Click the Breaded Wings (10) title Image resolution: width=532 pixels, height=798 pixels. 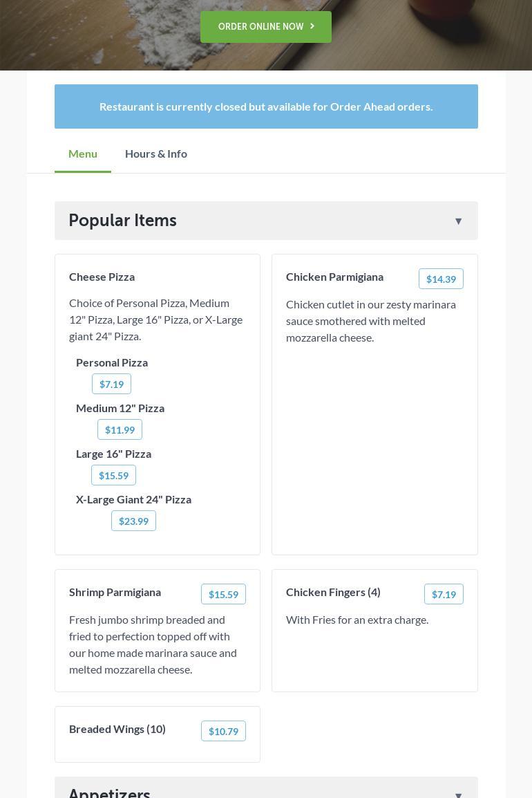tap(117, 729)
